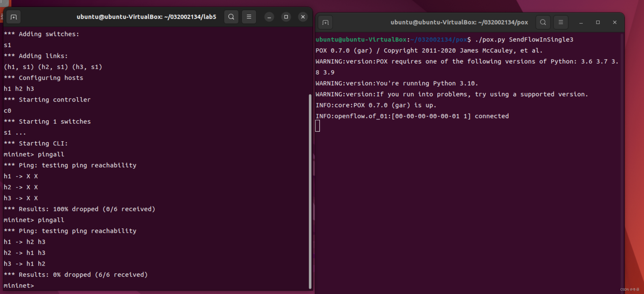Click the '*** Starting controller' line
The height and width of the screenshot is (294, 644).
click(x=47, y=100)
